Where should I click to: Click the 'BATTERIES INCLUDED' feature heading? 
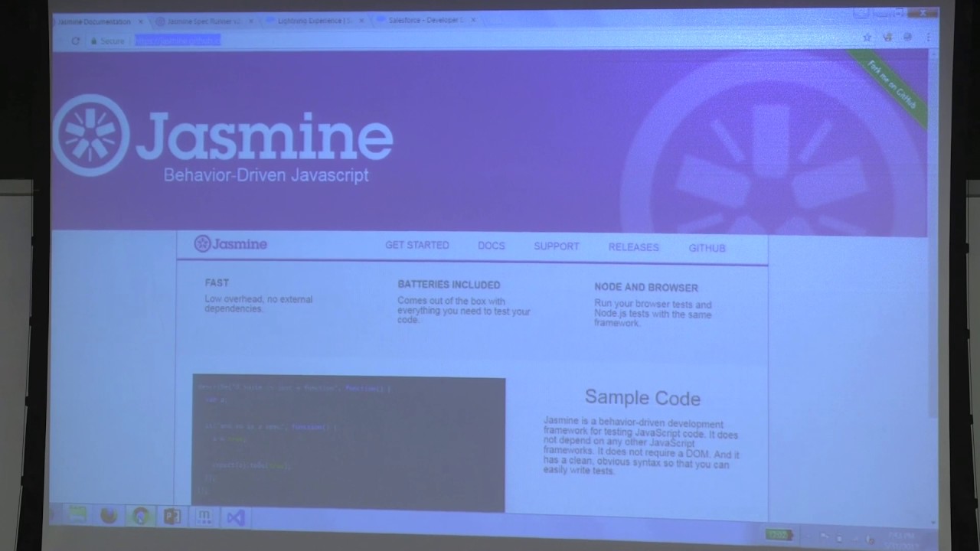[449, 285]
